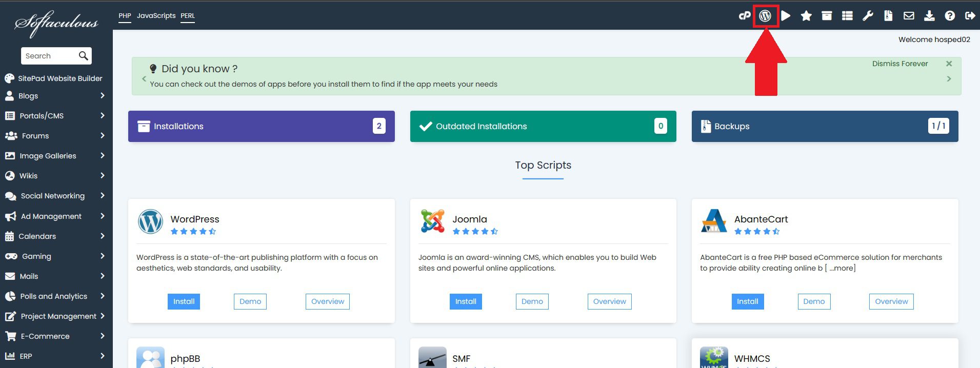980x368 pixels.
Task: Open the AbanteCart overview
Action: coord(891,301)
